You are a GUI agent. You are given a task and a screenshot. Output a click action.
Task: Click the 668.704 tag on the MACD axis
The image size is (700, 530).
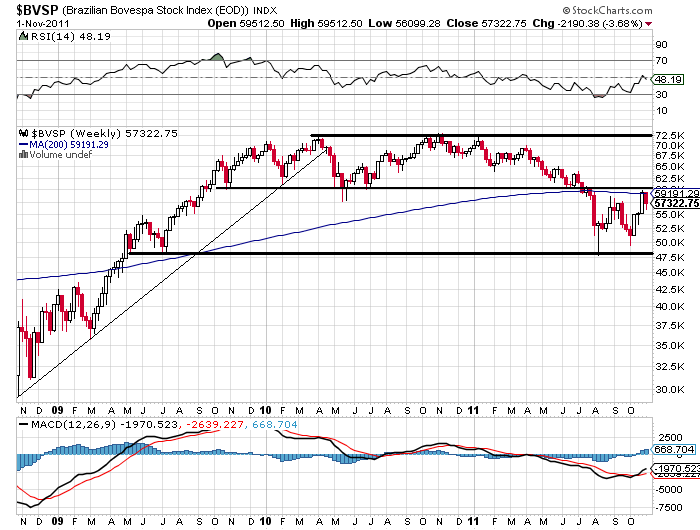(x=674, y=449)
